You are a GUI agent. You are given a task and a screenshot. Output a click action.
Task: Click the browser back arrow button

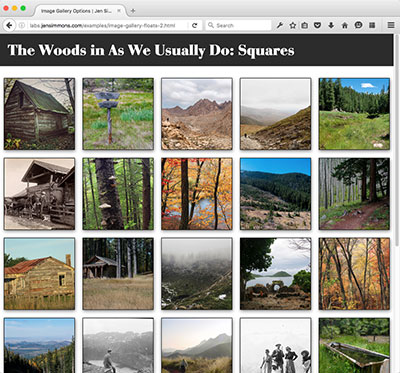point(9,25)
